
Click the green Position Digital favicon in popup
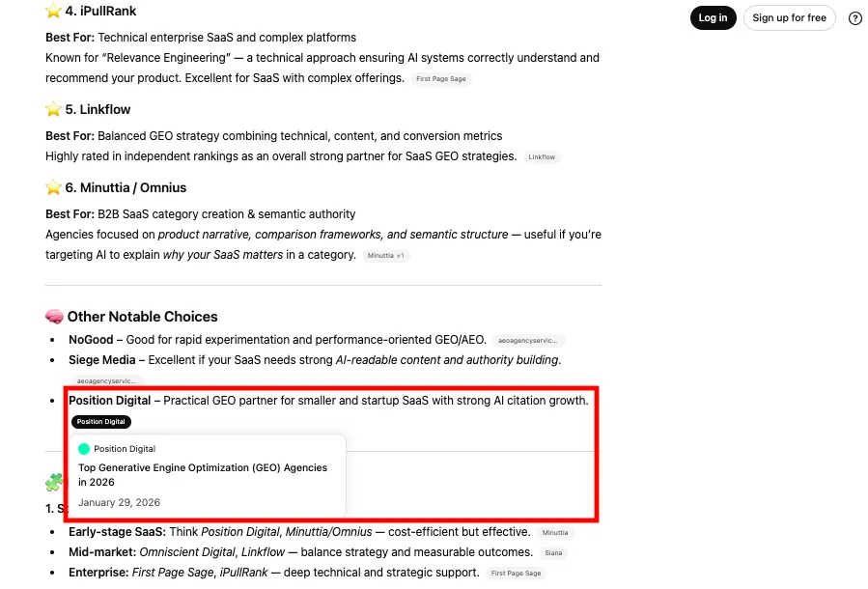pos(84,449)
